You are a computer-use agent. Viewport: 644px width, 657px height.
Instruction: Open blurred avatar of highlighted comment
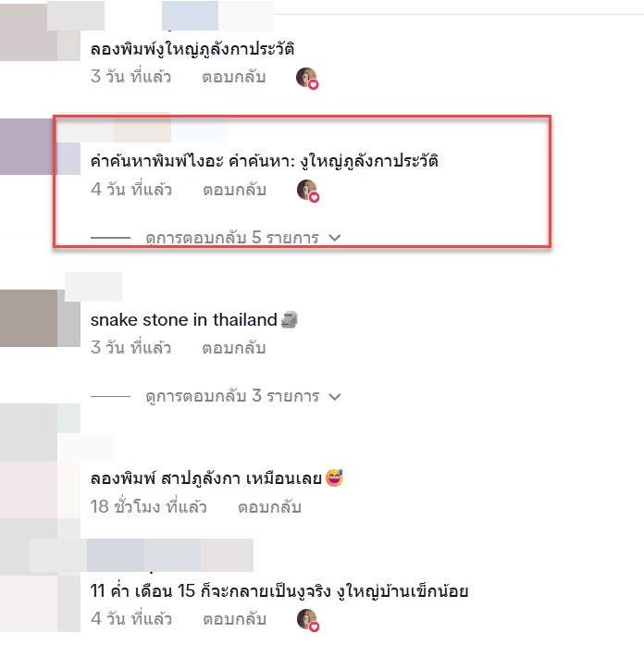[x=40, y=146]
